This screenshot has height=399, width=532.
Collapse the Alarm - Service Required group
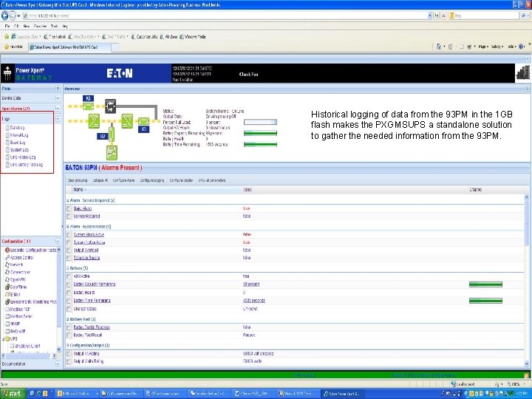coord(68,200)
